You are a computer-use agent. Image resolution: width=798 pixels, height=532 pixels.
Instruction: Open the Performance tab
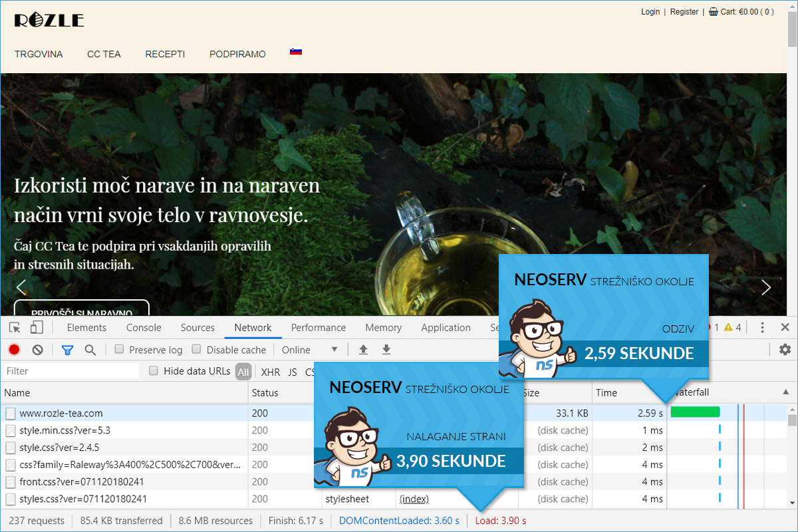coord(318,327)
